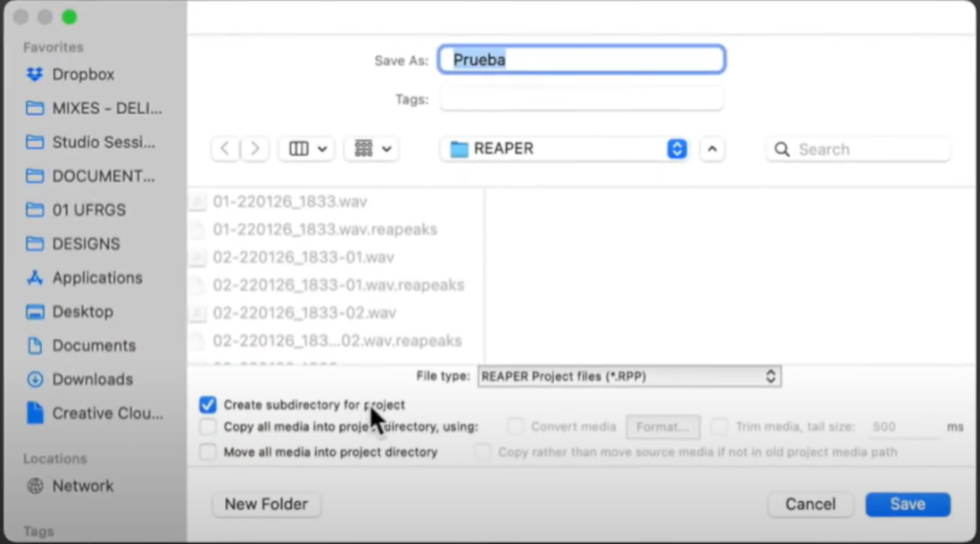Viewport: 980px width, 544px height.
Task: Go forward using the right chevron
Action: click(x=255, y=149)
